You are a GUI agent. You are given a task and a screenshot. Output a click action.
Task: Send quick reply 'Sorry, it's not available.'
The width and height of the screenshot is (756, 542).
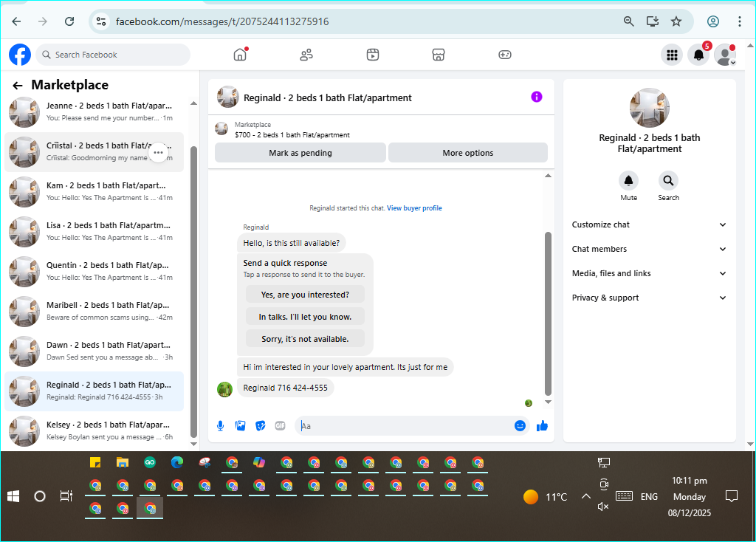[305, 339]
